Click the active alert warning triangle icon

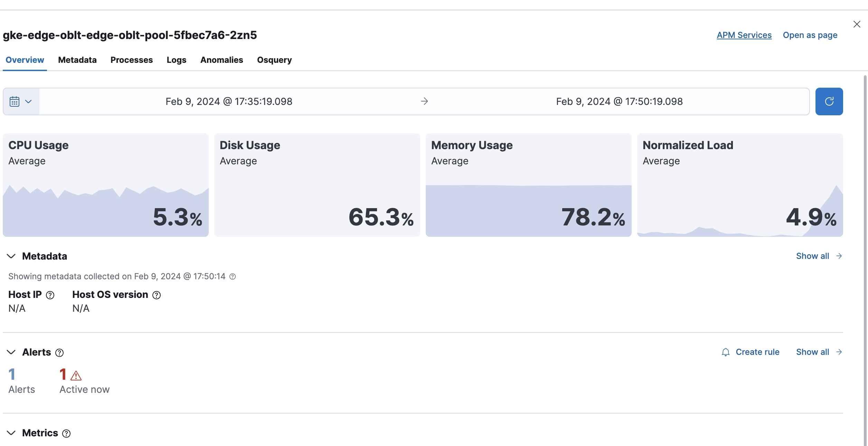(x=76, y=376)
